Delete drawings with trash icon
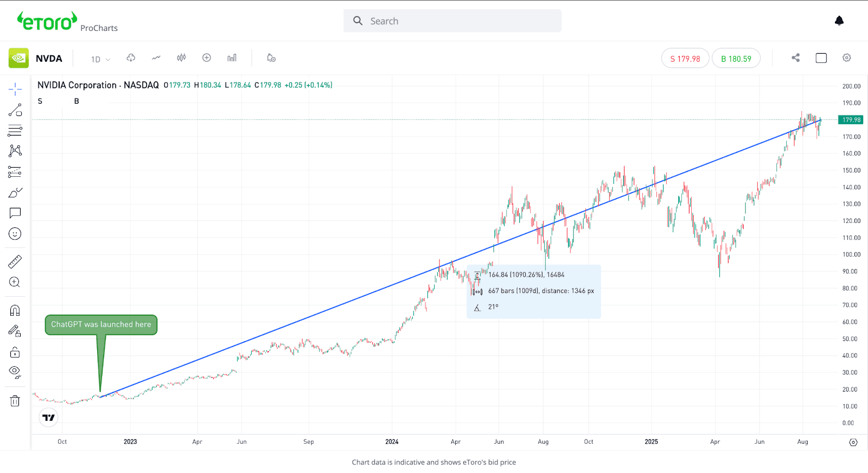The width and height of the screenshot is (868, 473). point(15,401)
